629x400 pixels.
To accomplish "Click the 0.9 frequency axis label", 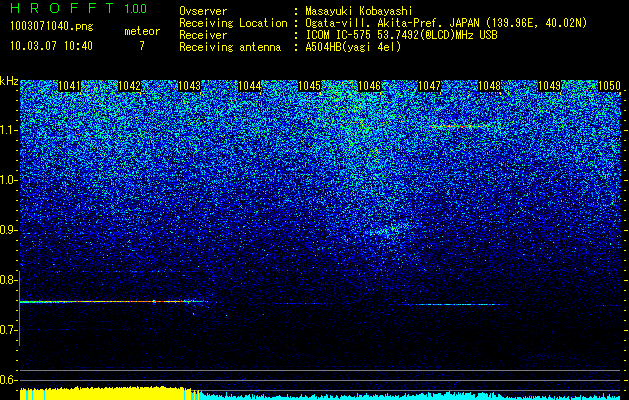I will coord(9,230).
